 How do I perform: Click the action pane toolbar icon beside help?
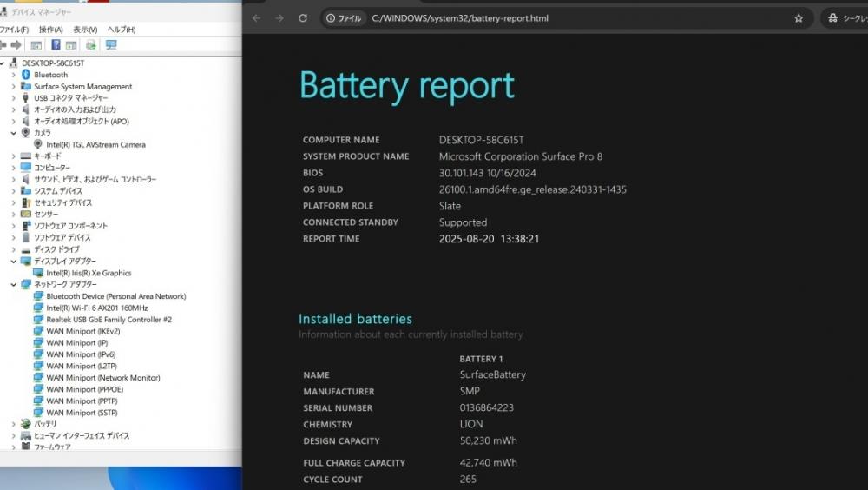point(71,45)
